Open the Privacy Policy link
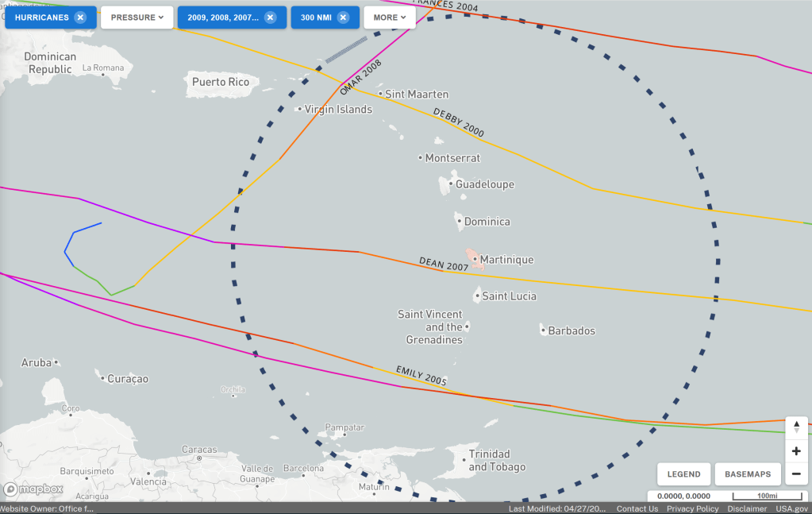This screenshot has height=514, width=812. click(x=692, y=508)
